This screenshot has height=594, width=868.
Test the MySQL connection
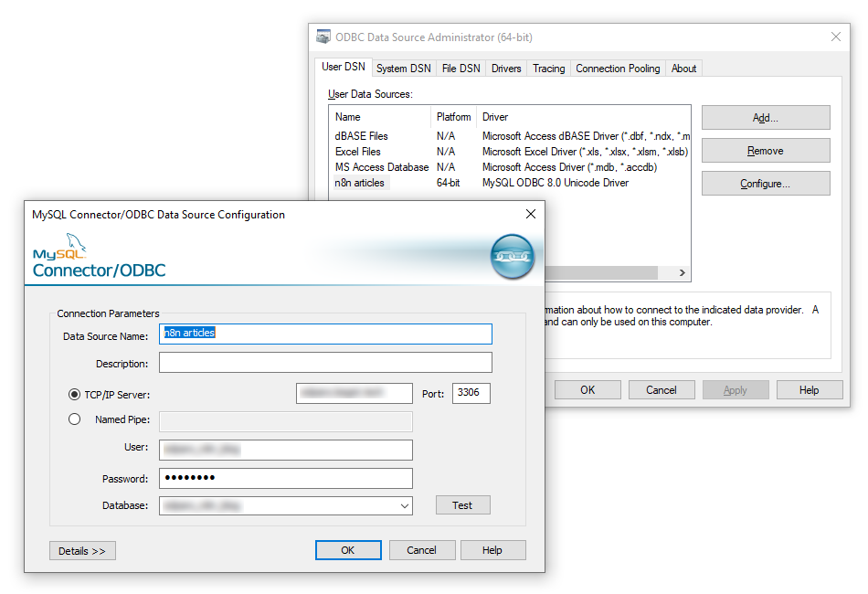click(x=462, y=504)
